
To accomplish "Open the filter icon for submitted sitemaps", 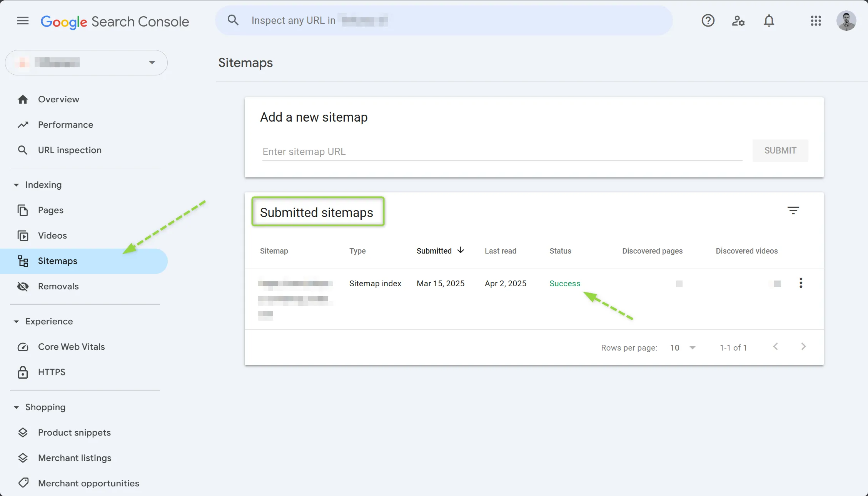I will [793, 210].
